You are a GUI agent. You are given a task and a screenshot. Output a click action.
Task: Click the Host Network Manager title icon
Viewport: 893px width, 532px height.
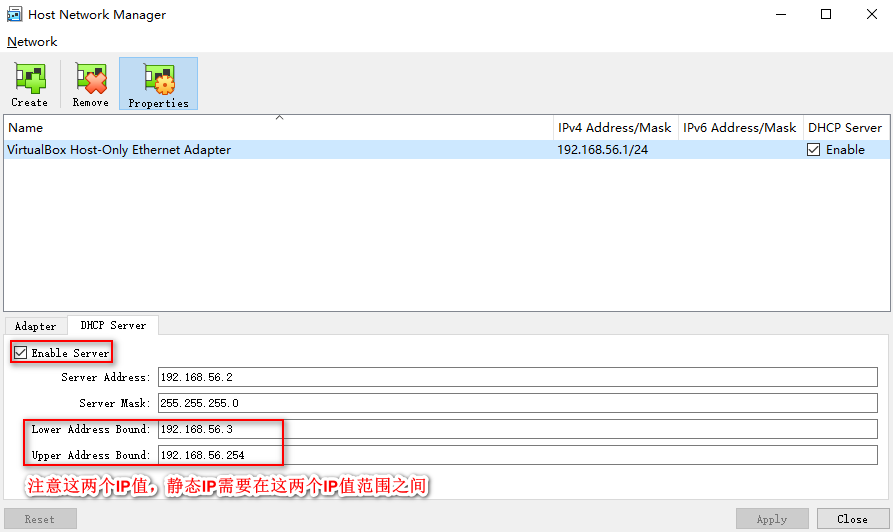(14, 14)
